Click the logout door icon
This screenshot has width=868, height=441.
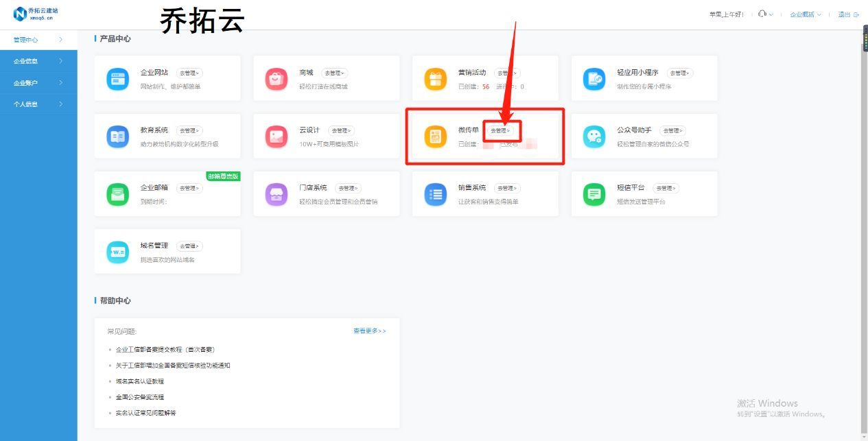click(856, 14)
